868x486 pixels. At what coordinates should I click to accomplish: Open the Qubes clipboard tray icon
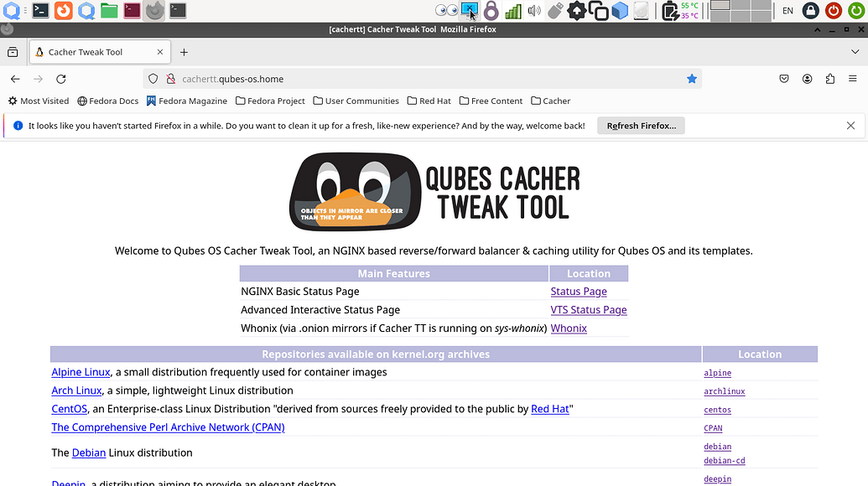click(599, 11)
